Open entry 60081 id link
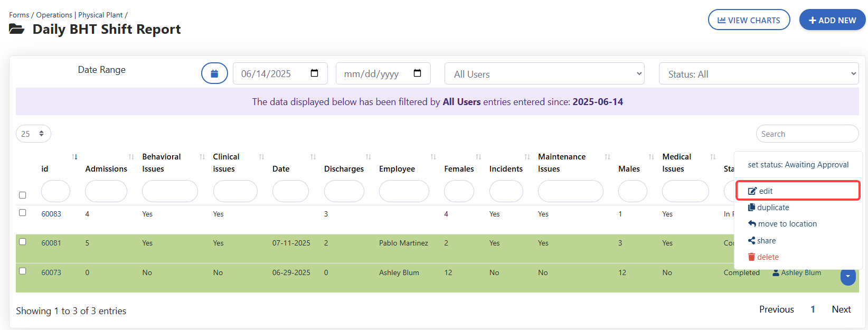Image resolution: width=868 pixels, height=330 pixels. 51,243
